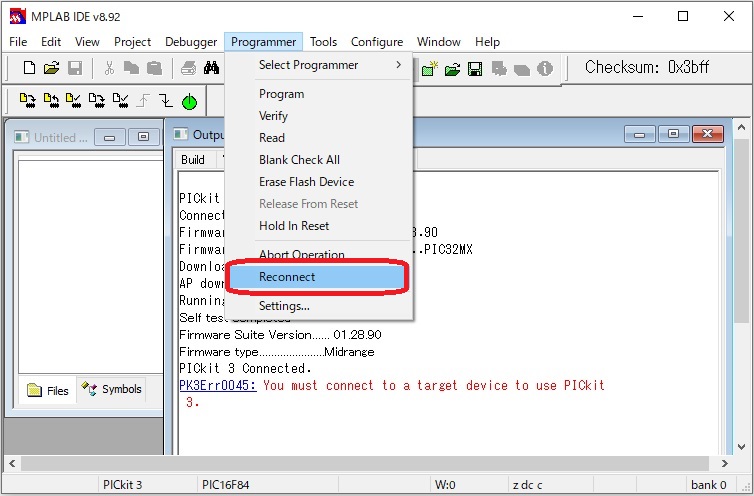Close the Output window with red X
754x496 pixels.
[x=707, y=134]
